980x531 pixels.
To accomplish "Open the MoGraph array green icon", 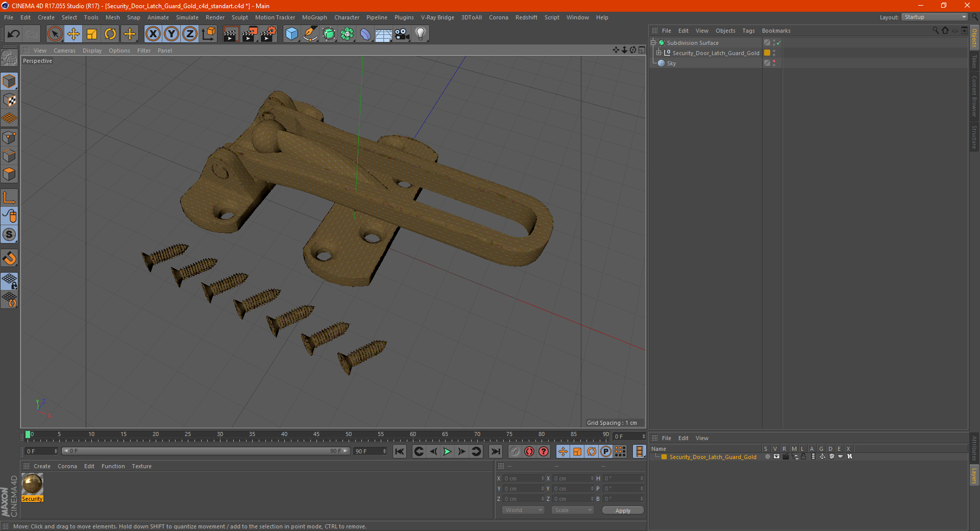I will (347, 34).
